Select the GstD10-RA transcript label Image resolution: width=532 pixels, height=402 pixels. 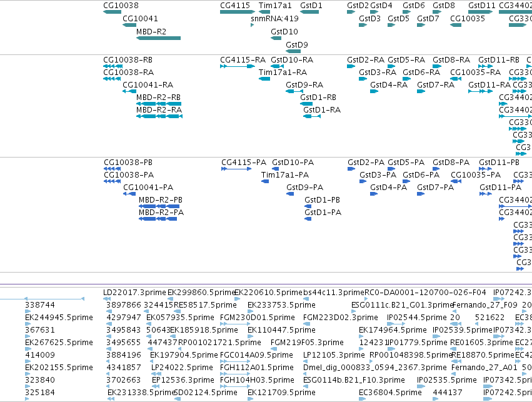click(x=292, y=60)
